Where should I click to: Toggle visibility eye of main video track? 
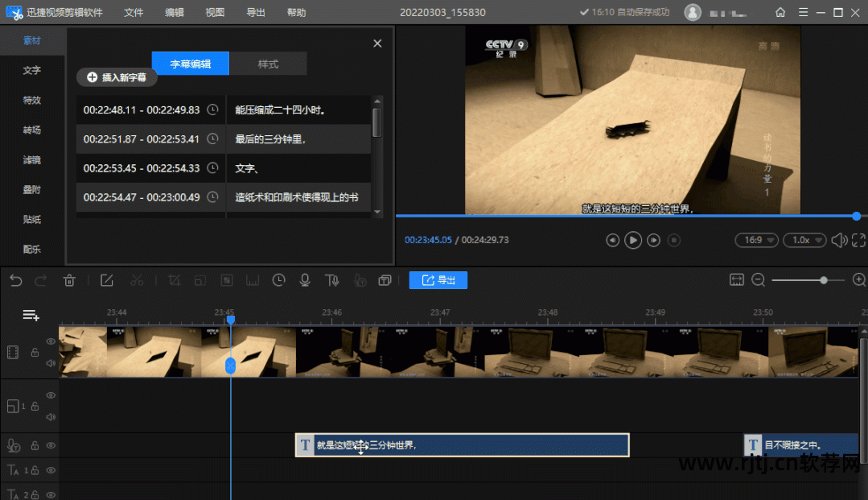[51, 341]
